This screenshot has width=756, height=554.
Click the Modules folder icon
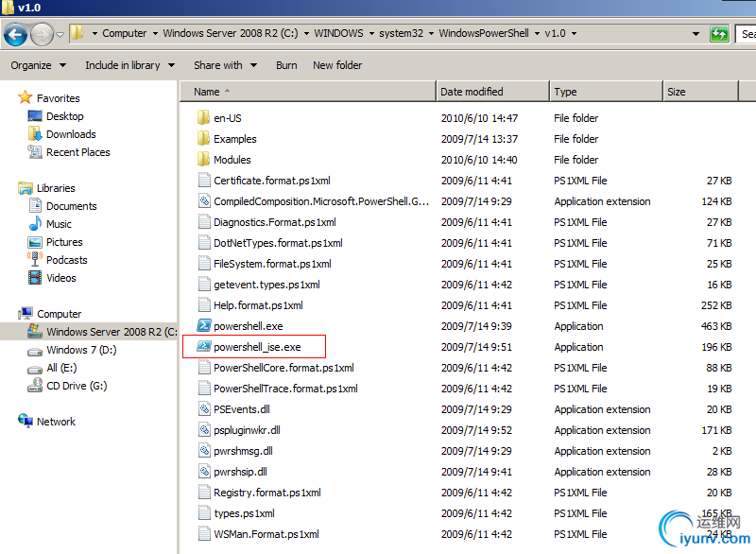[204, 159]
